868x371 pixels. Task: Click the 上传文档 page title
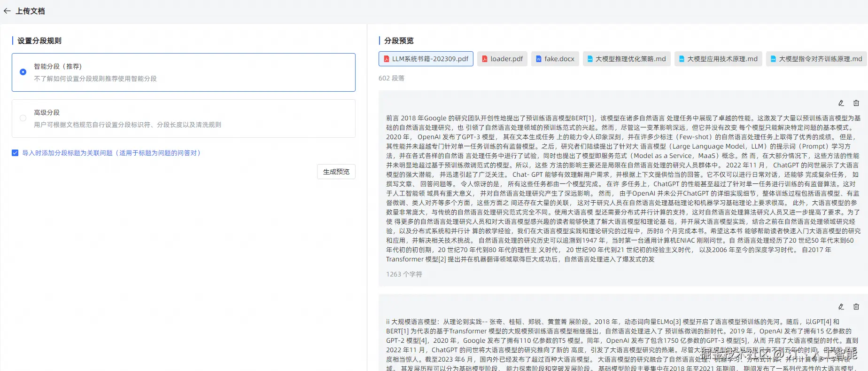(x=30, y=11)
